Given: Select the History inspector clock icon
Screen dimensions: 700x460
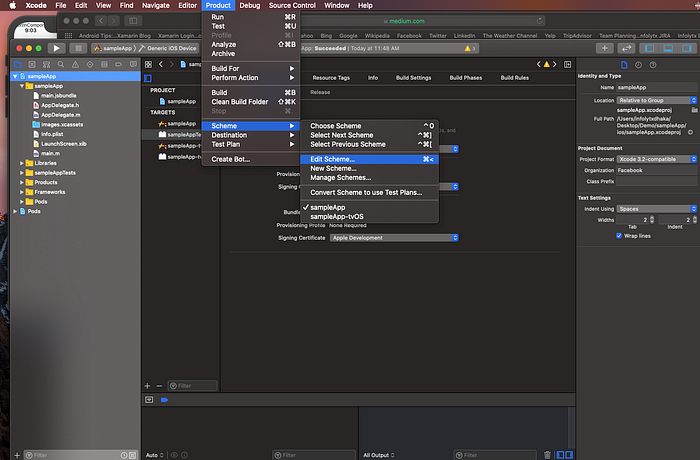Looking at the screenshot, I should tap(638, 65).
